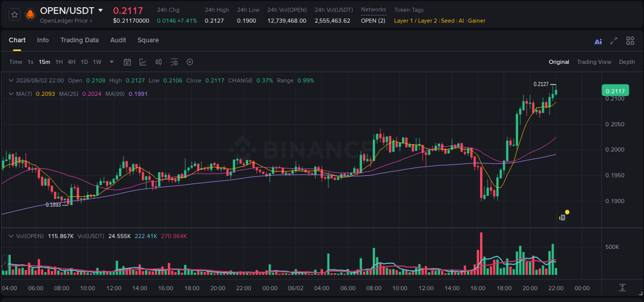This screenshot has width=644, height=302.
Task: Select the 15m interval
Action: coord(44,62)
